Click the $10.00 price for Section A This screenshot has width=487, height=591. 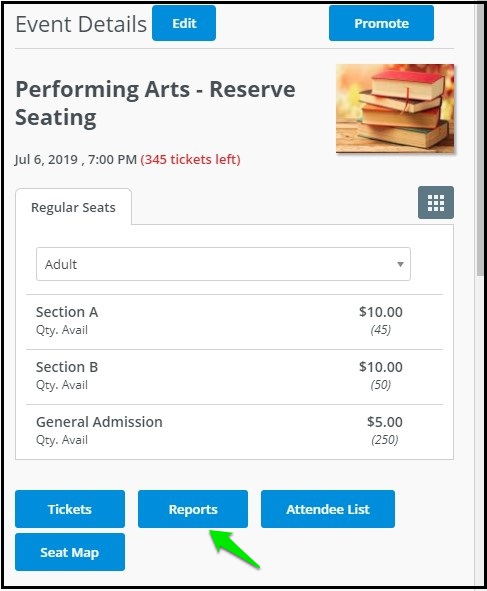point(381,312)
